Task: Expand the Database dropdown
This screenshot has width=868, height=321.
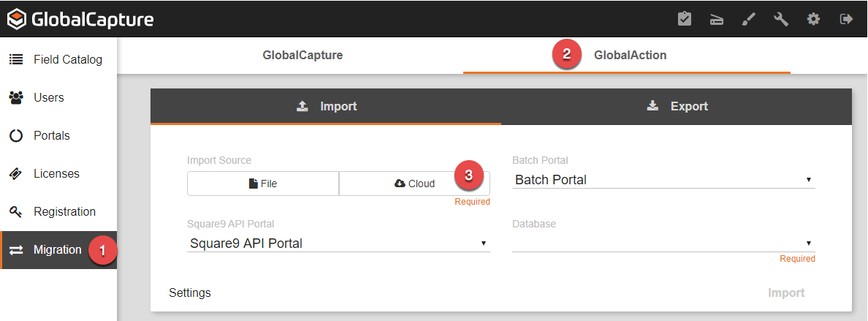Action: click(x=663, y=243)
